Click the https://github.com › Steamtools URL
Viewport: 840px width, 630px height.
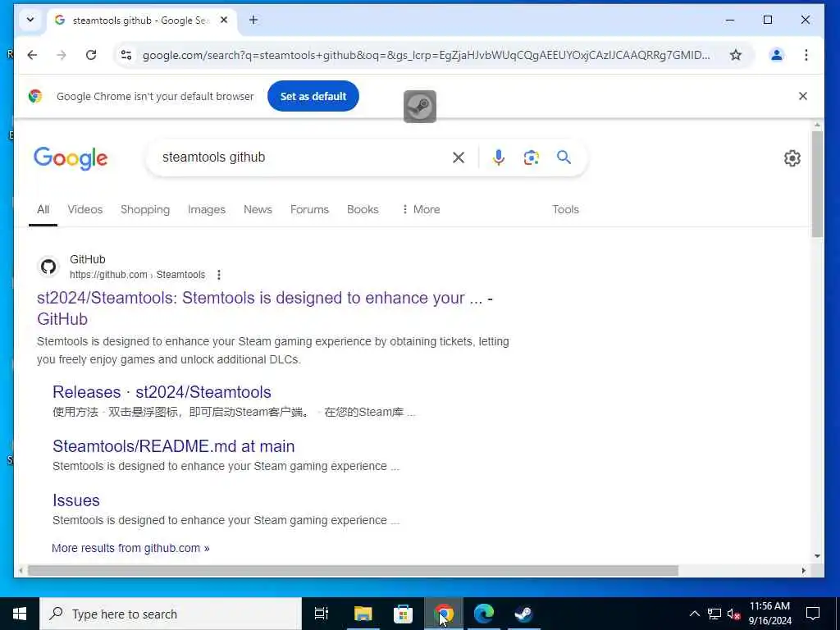click(137, 275)
